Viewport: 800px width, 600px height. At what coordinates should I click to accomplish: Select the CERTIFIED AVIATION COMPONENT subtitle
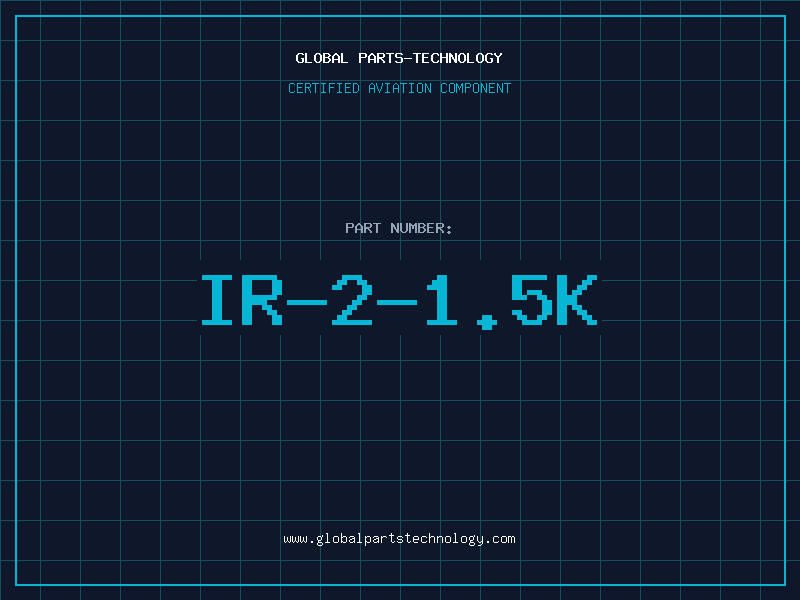[399, 88]
